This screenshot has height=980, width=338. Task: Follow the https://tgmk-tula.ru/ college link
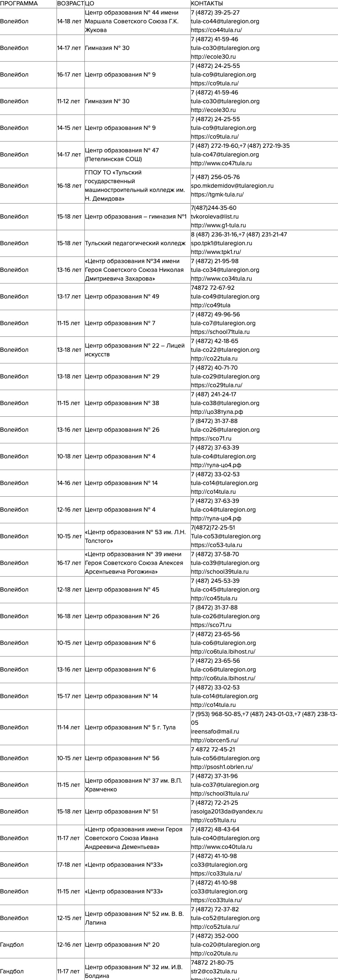click(x=217, y=194)
